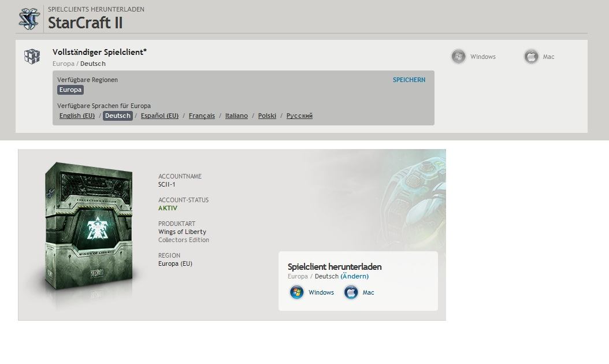
Task: Click the Vollständiger Spielclient* heading
Action: pos(99,52)
